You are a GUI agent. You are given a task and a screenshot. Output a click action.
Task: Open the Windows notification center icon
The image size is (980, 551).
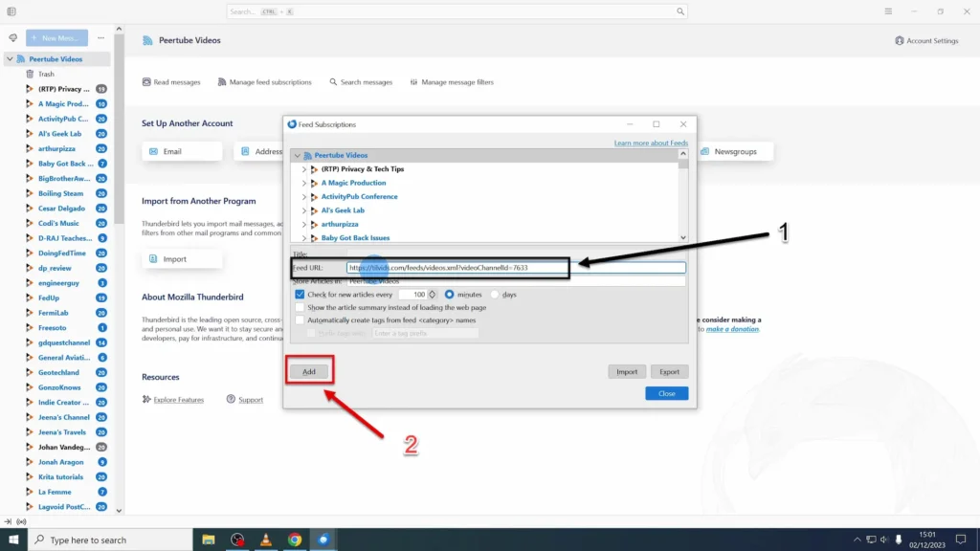click(x=961, y=540)
